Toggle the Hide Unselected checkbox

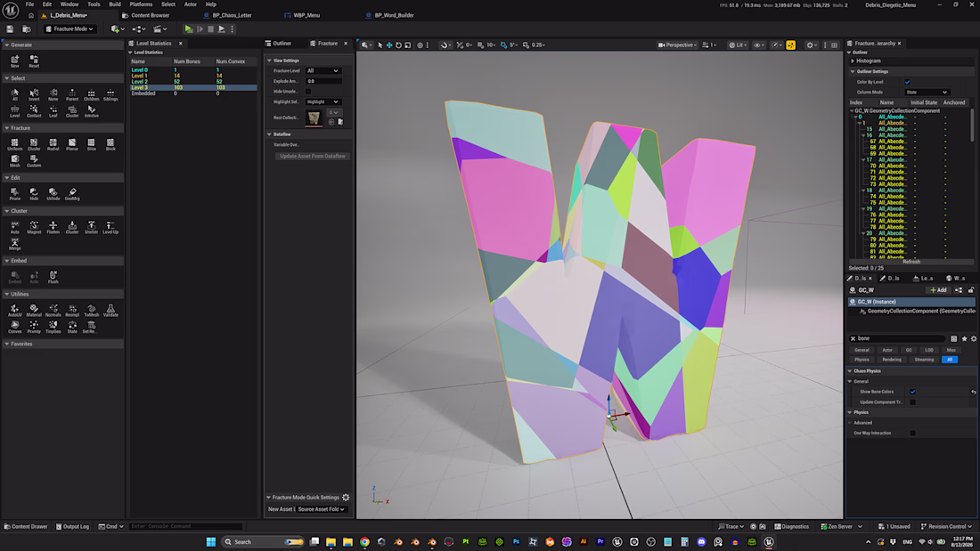[x=309, y=91]
